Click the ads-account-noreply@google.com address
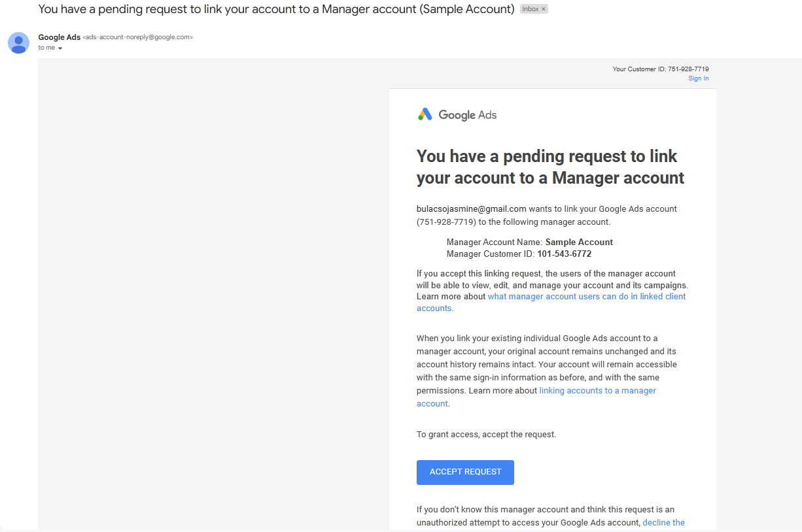Image resolution: width=802 pixels, height=532 pixels. 137,38
